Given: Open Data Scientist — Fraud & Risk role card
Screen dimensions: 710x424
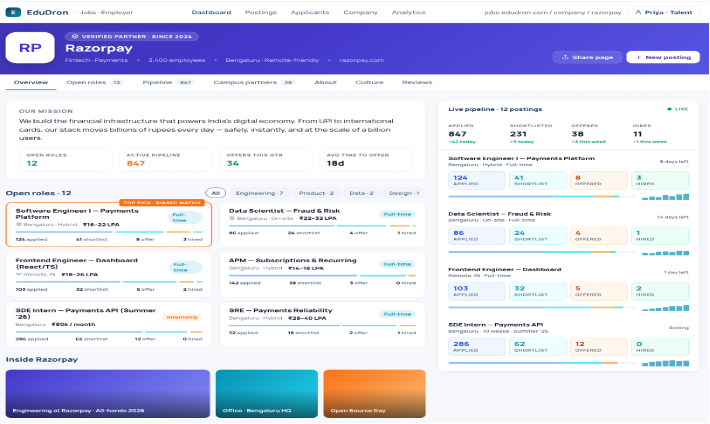Looking at the screenshot, I should tap(322, 225).
